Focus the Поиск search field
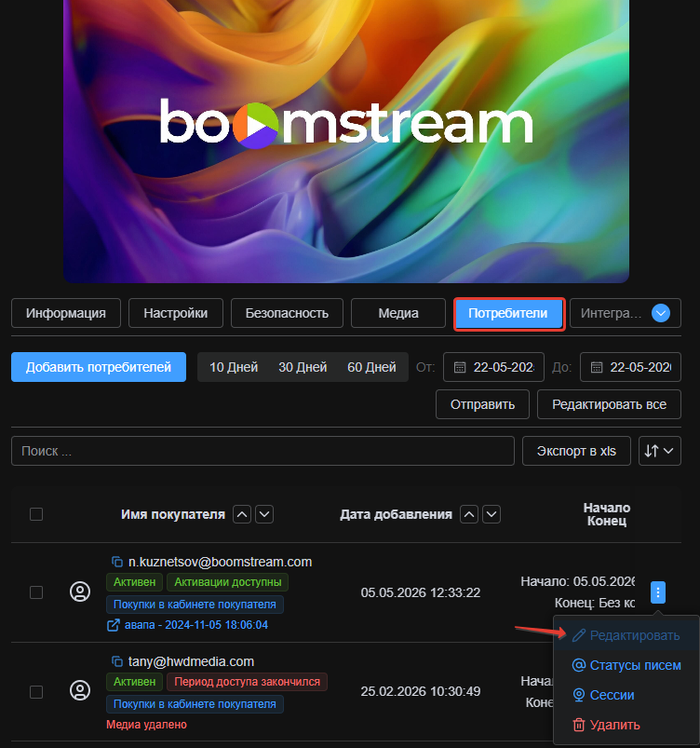 pyautogui.click(x=262, y=451)
